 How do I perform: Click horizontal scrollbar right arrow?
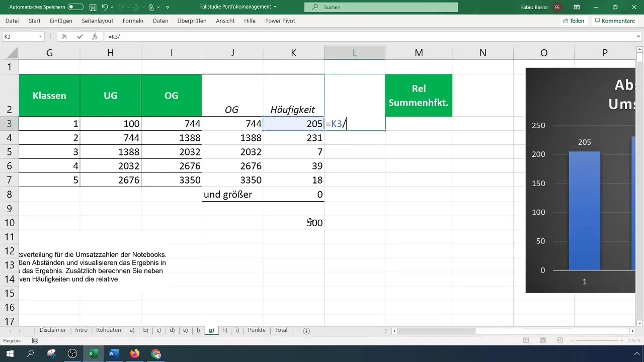coord(632,331)
